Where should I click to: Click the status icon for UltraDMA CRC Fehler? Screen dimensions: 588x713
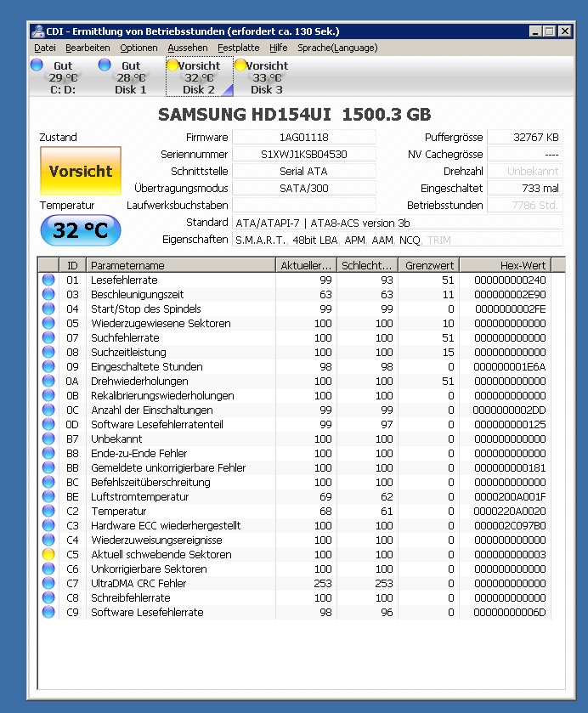tap(48, 583)
